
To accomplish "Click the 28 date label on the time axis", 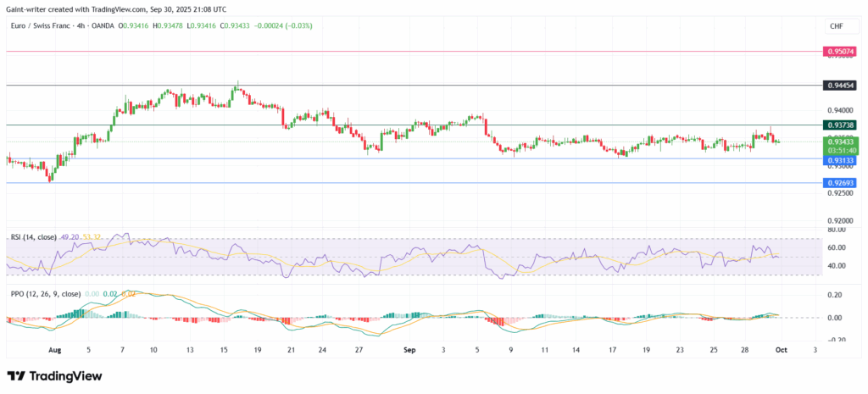I will pyautogui.click(x=746, y=350).
